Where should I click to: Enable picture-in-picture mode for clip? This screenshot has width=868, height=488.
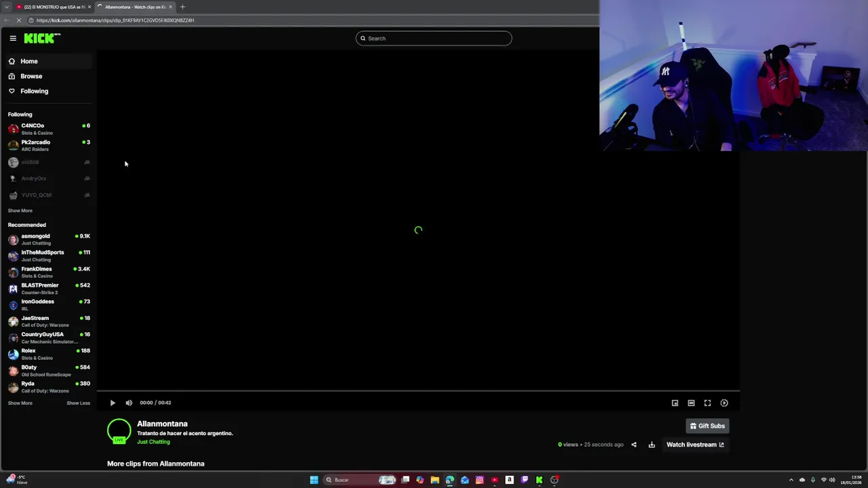(x=675, y=403)
